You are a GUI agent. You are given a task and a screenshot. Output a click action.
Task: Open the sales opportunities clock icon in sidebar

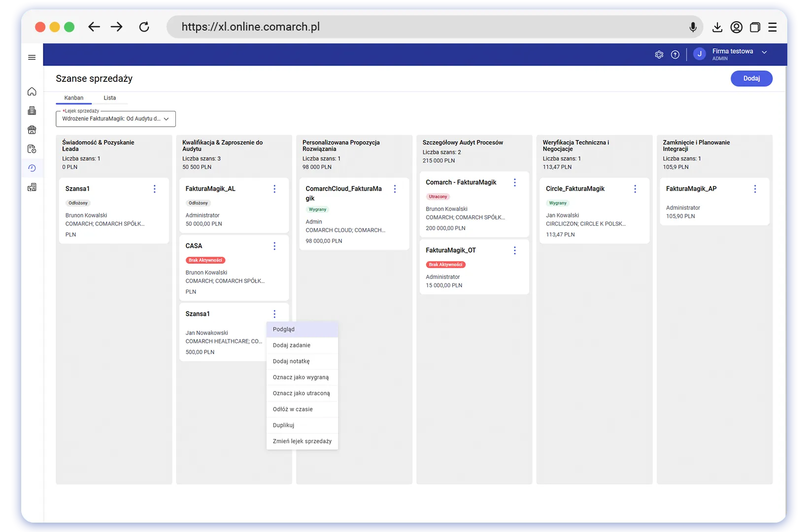point(32,168)
